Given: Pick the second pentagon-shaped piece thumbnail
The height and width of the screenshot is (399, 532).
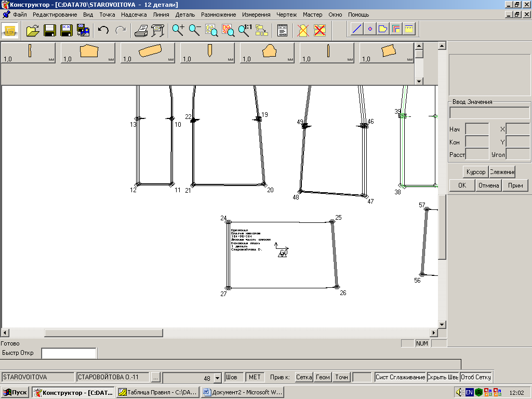Looking at the screenshot, I should coord(88,53).
